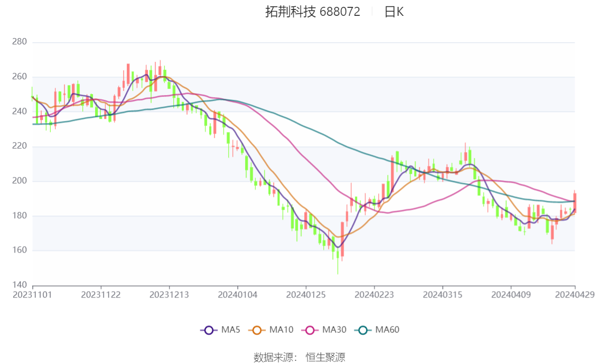Click the 20231213 date axis label
599x364 pixels.
(x=169, y=295)
